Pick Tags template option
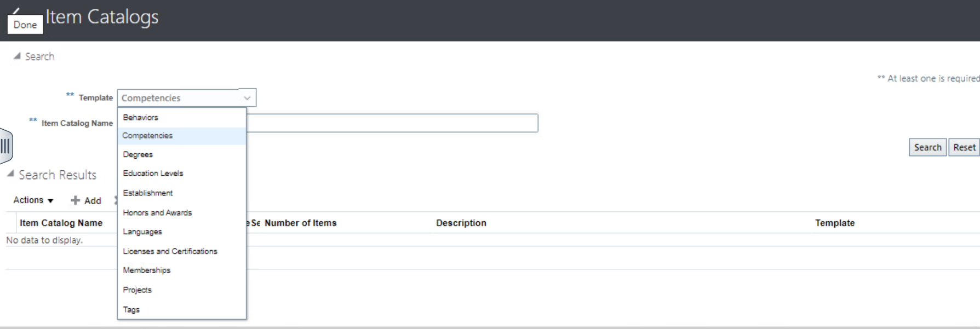This screenshot has width=980, height=329. [x=182, y=310]
